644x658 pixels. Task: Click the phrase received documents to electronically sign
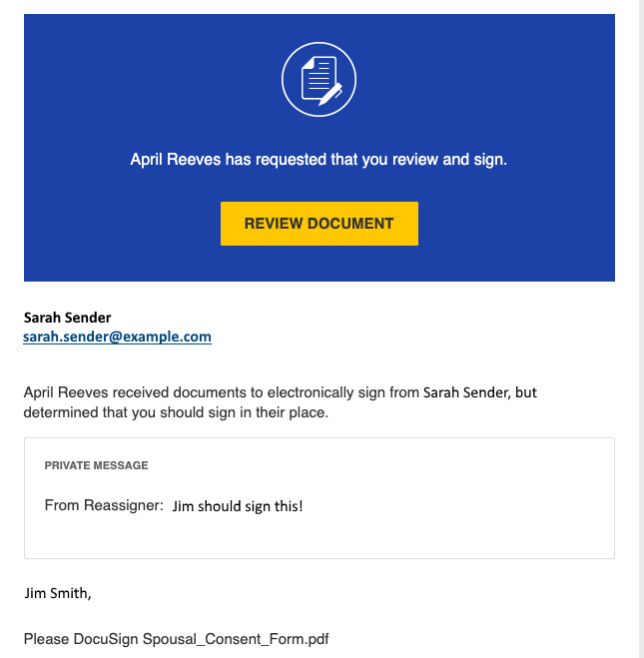point(266,392)
